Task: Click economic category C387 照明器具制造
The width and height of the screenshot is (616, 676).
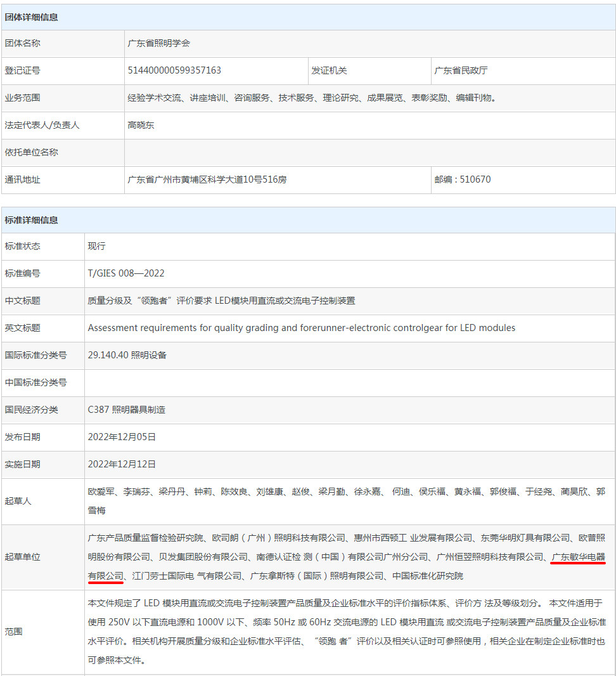Action: pyautogui.click(x=127, y=410)
